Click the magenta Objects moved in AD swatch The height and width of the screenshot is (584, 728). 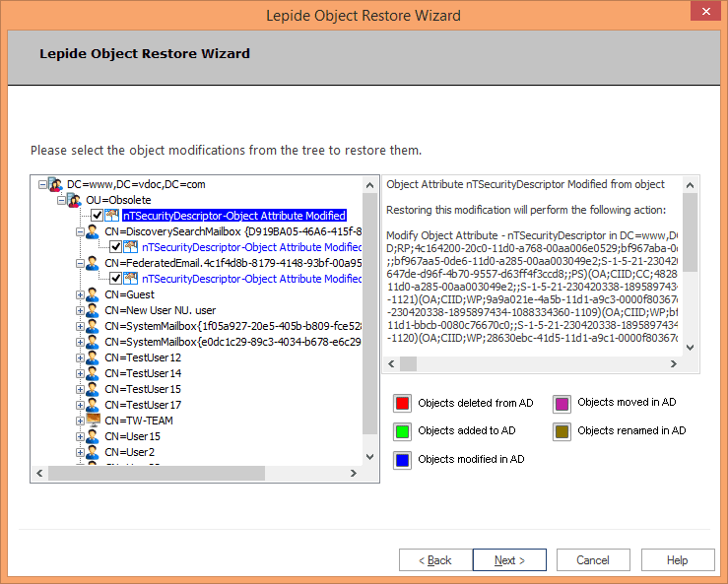562,404
